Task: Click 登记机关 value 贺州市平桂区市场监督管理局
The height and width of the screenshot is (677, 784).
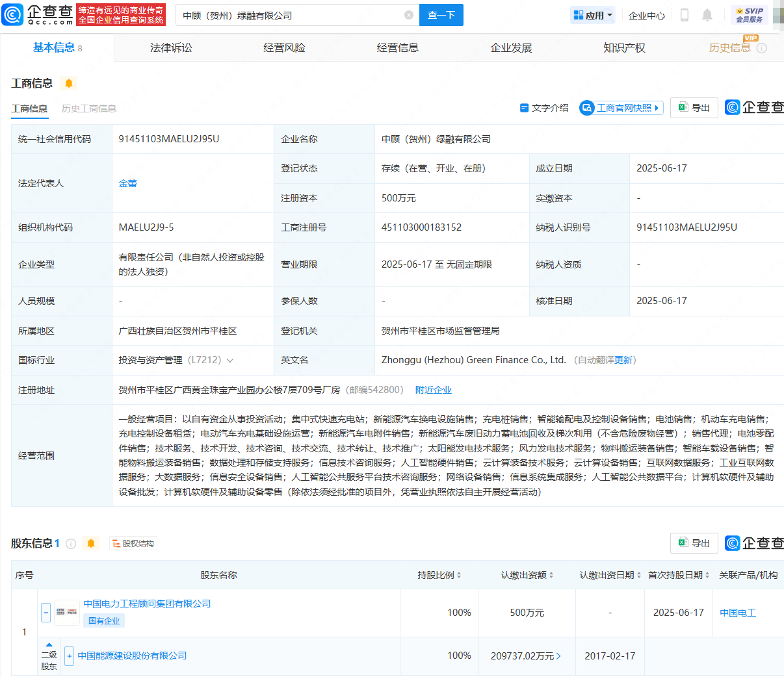Action: point(441,331)
